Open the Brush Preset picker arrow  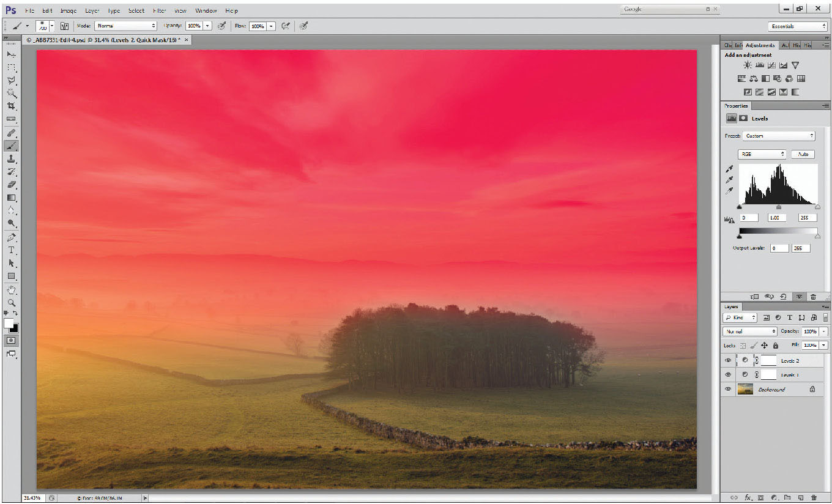(x=51, y=26)
